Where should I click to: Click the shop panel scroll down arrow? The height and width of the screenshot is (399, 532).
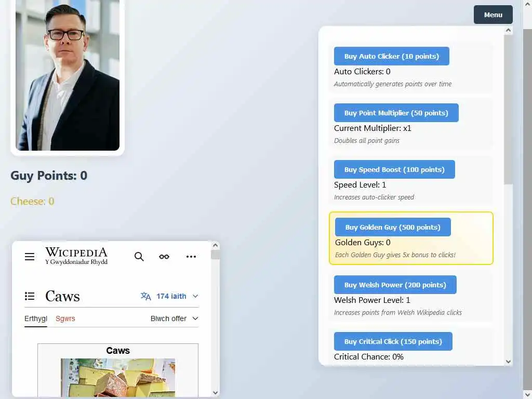[508, 362]
